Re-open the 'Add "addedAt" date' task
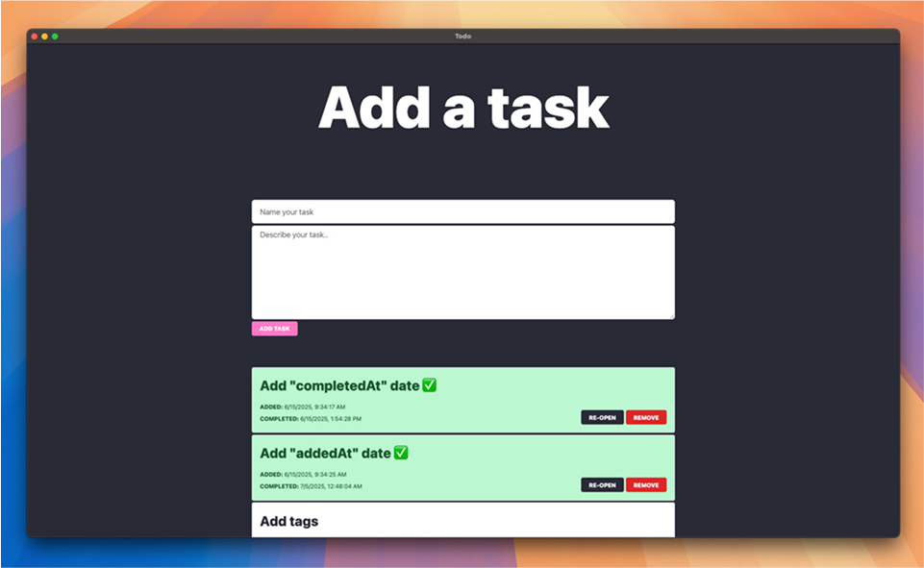This screenshot has width=924, height=568. [602, 485]
